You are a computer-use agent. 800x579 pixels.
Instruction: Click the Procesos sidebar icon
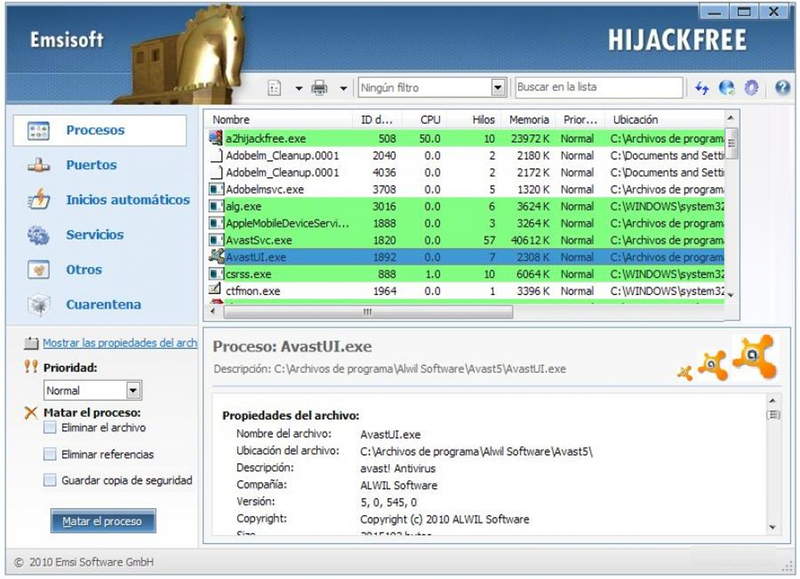pos(39,131)
